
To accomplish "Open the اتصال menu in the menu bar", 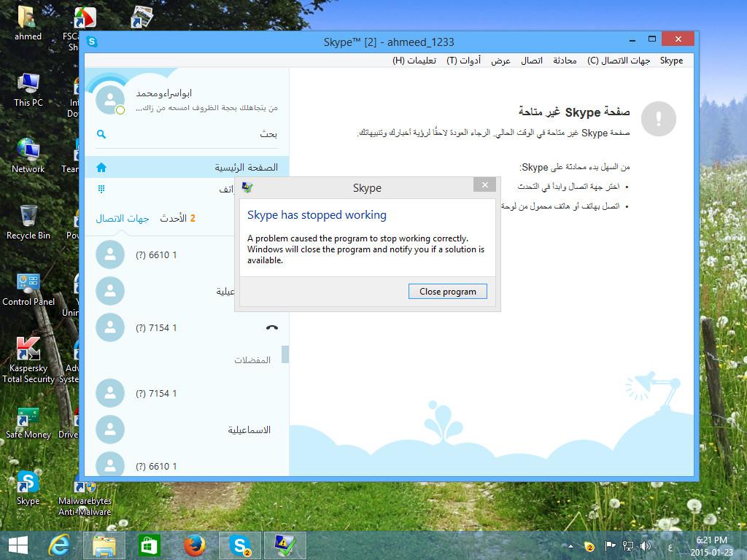I will (x=532, y=61).
